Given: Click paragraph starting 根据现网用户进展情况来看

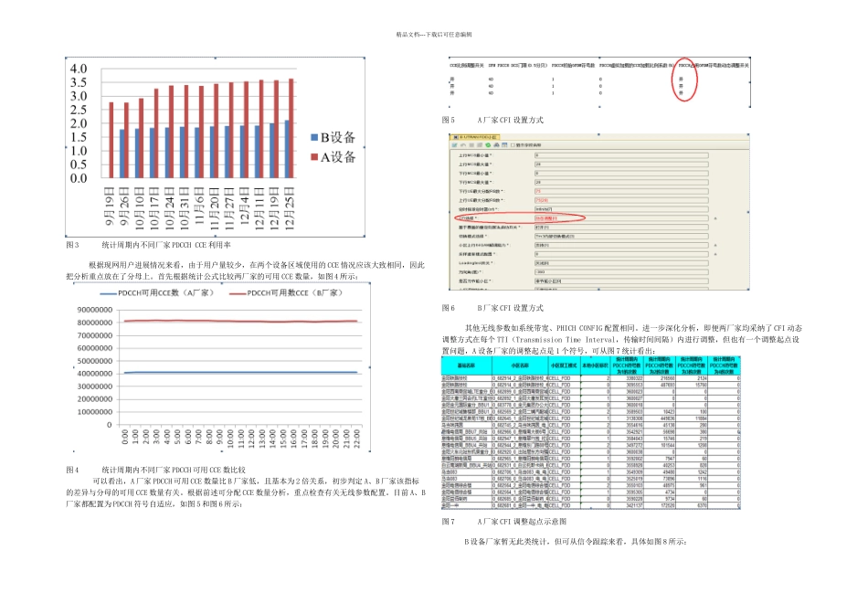Looking at the screenshot, I should pyautogui.click(x=245, y=270).
